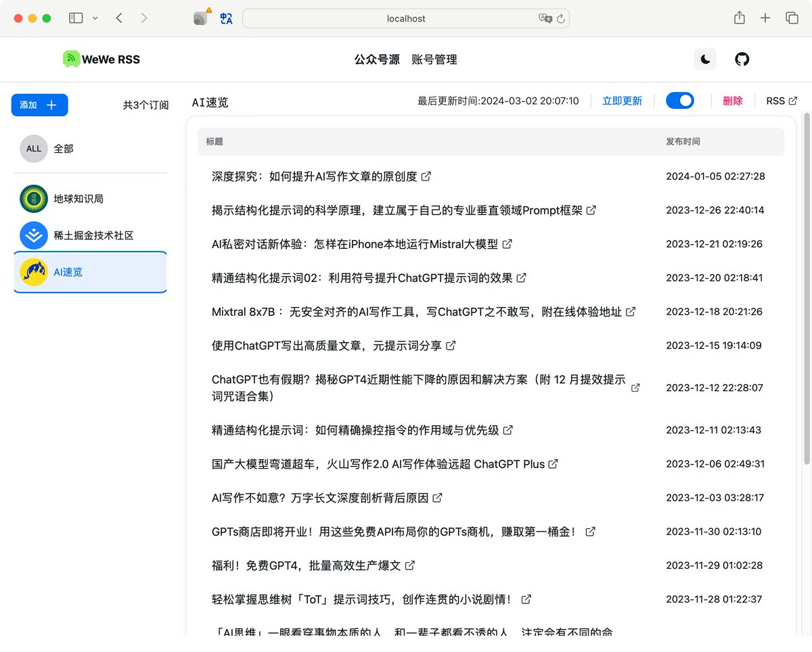
Task: Open external link icon for GPTs商店即将开业 article
Action: point(591,532)
